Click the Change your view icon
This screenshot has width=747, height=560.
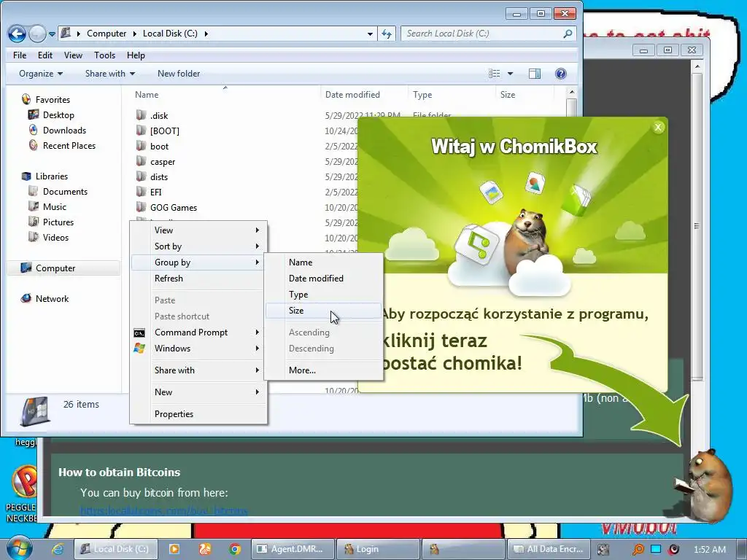(x=495, y=74)
